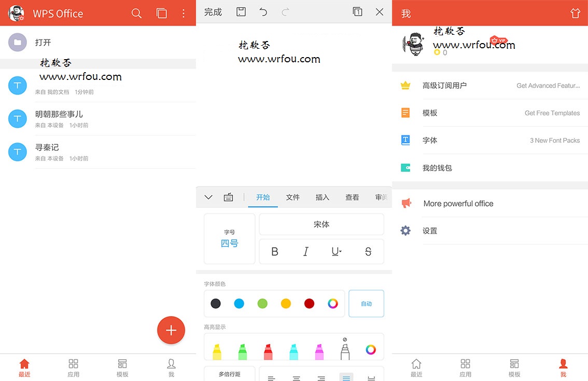Show the keyboard using keyboard icon
The height and width of the screenshot is (381, 588).
coord(228,197)
